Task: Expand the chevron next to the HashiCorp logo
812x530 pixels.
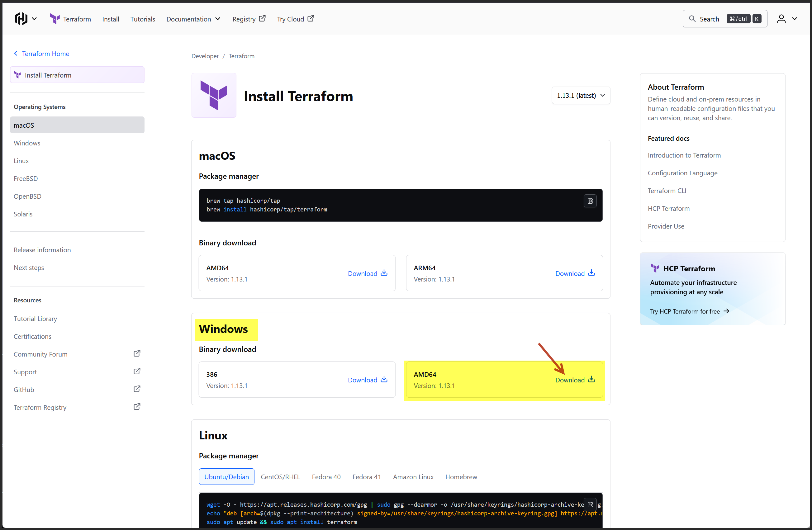Action: 35,18
